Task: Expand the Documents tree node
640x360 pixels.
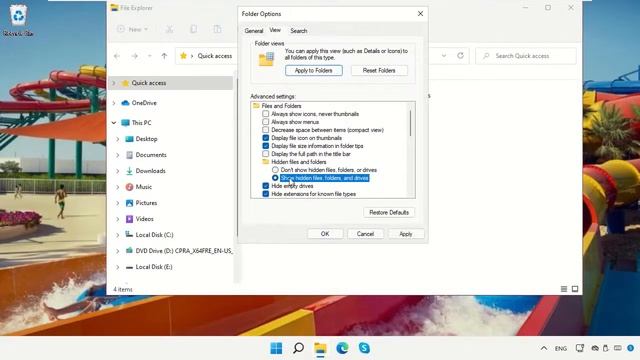Action: pyautogui.click(x=118, y=155)
